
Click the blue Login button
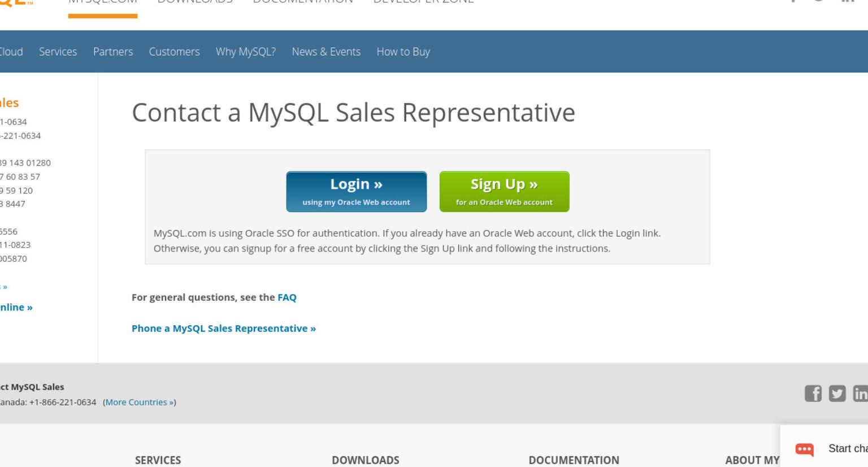(x=357, y=192)
